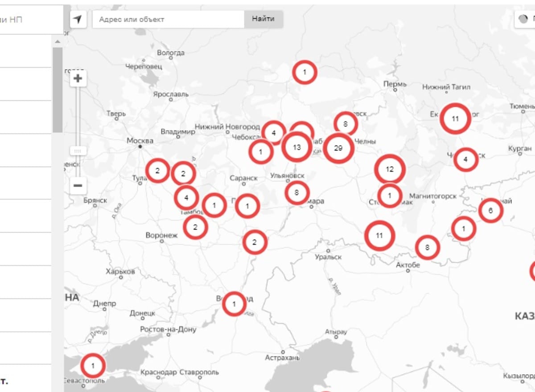Viewport: 535px width, 392px height.
Task: Select the cluster marker showing 12
Action: 390,169
